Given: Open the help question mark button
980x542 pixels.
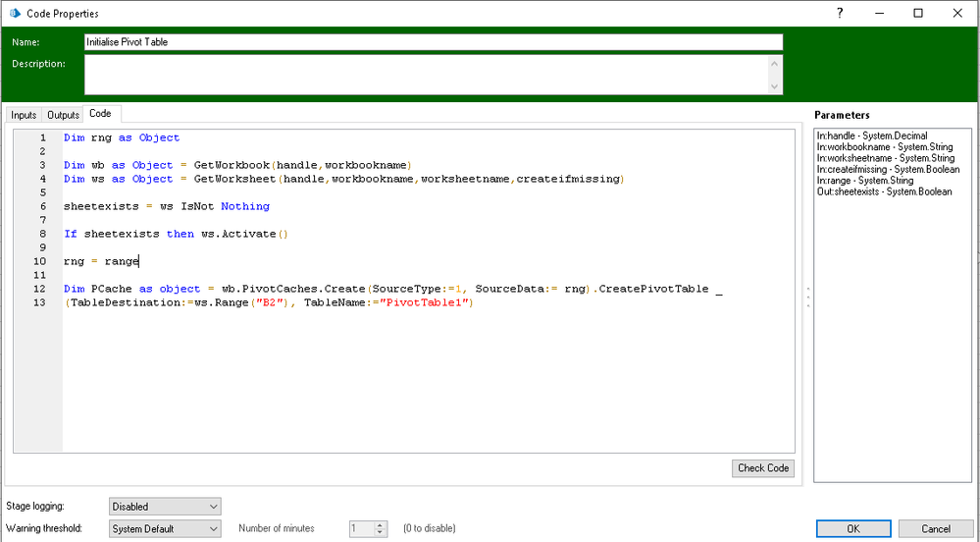Looking at the screenshot, I should click(x=840, y=13).
